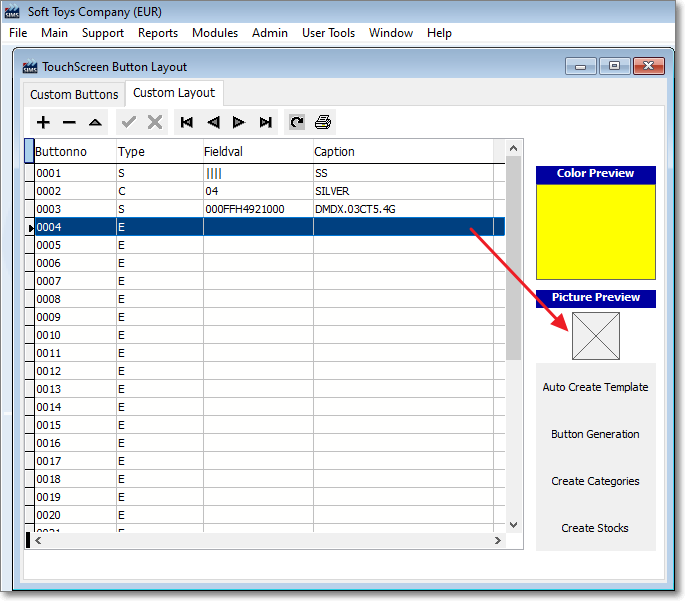
Task: Open the File menu
Action: pos(18,33)
